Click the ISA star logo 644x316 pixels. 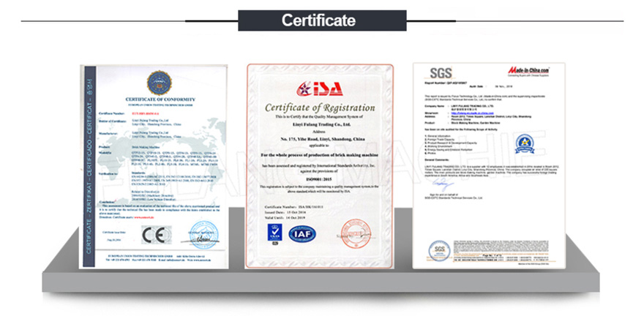pyautogui.click(x=320, y=89)
